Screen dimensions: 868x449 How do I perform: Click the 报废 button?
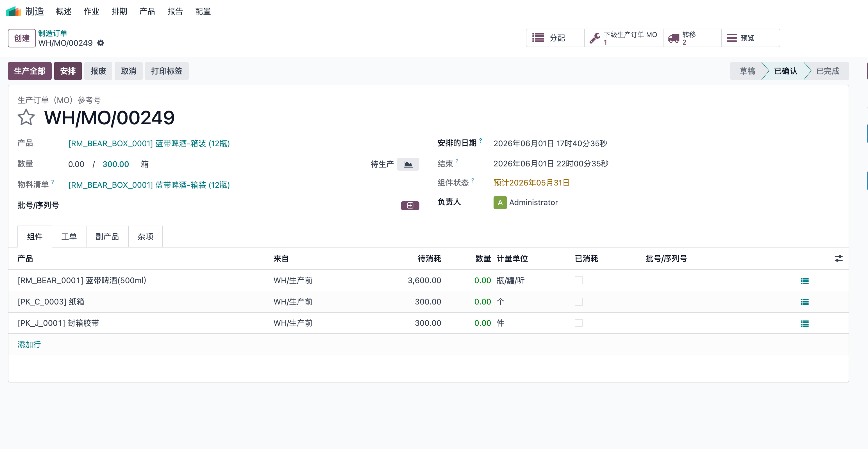point(98,71)
